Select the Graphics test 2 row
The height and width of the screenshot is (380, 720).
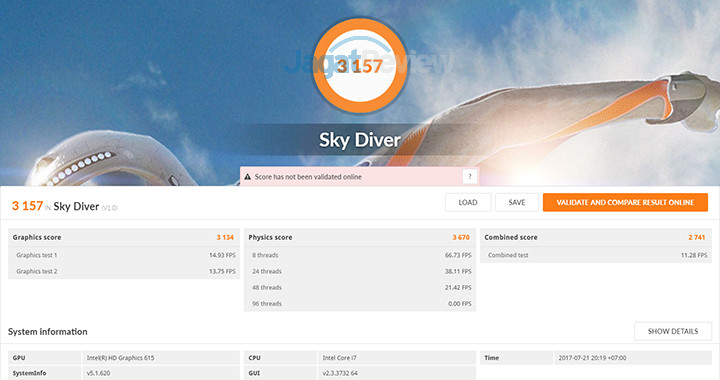[124, 271]
